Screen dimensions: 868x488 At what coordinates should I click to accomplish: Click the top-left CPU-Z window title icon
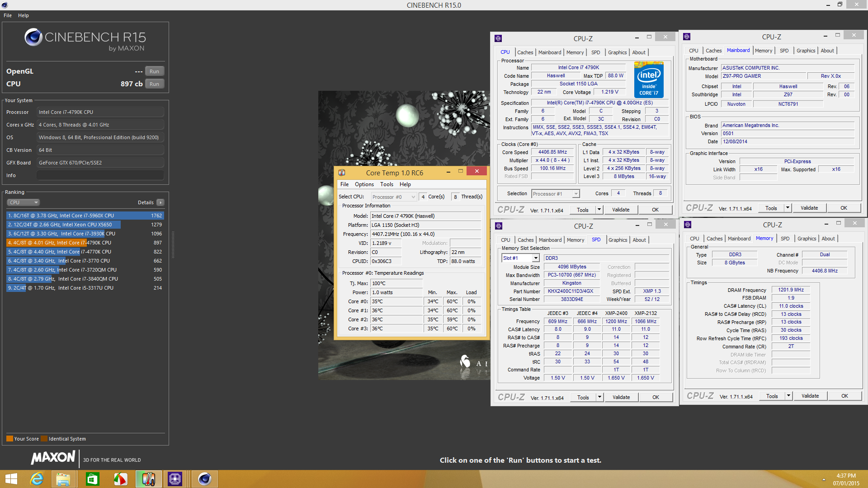[x=498, y=38]
